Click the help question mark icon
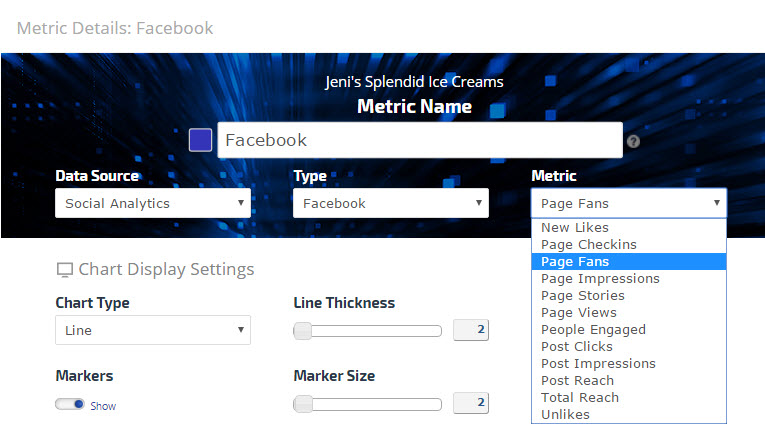This screenshot has width=765, height=430. pos(633,142)
